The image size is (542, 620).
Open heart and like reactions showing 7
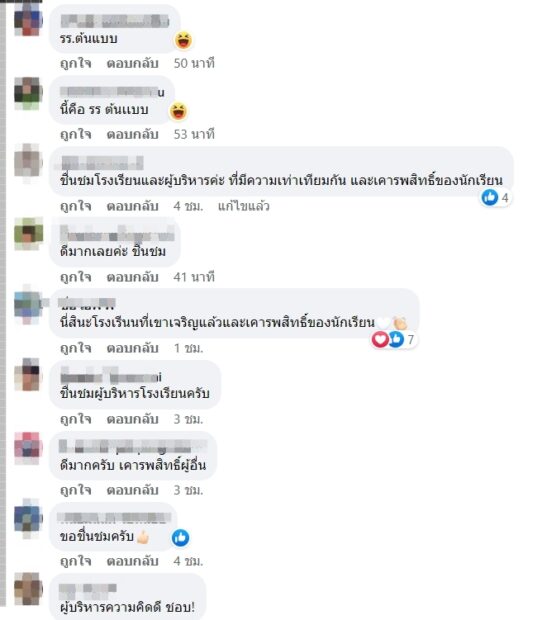pyautogui.click(x=394, y=339)
